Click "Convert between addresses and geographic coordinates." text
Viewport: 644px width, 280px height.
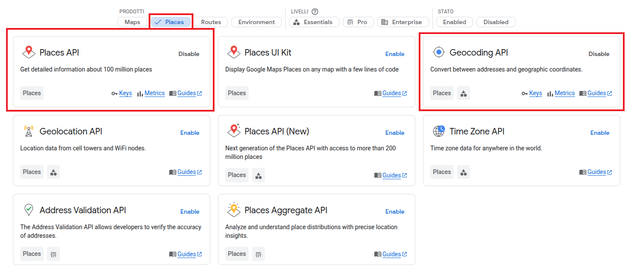click(507, 69)
